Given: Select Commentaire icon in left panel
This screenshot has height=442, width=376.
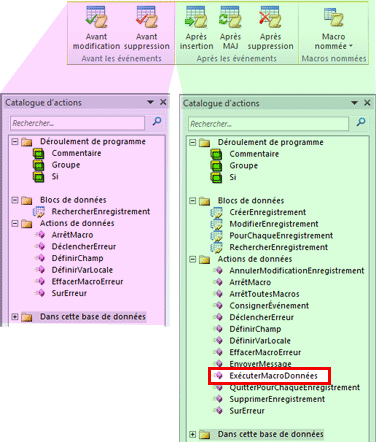Looking at the screenshot, I should point(39,153).
